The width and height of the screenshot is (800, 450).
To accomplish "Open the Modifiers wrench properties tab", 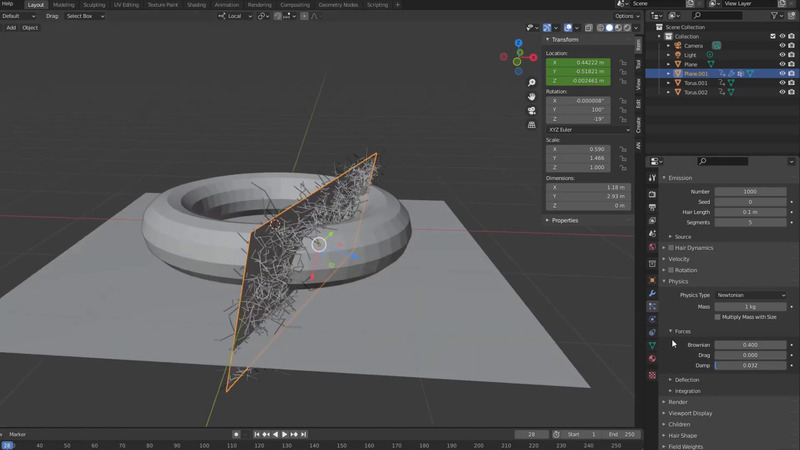I will [652, 293].
